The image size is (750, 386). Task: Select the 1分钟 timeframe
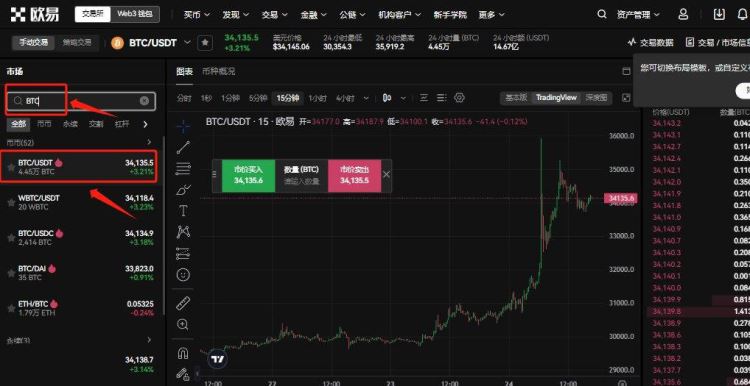click(230, 98)
